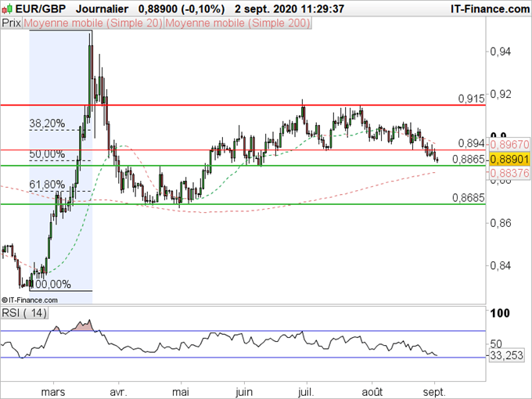Select the 61,80% Fibonacci label
The height and width of the screenshot is (399, 532).
click(47, 184)
